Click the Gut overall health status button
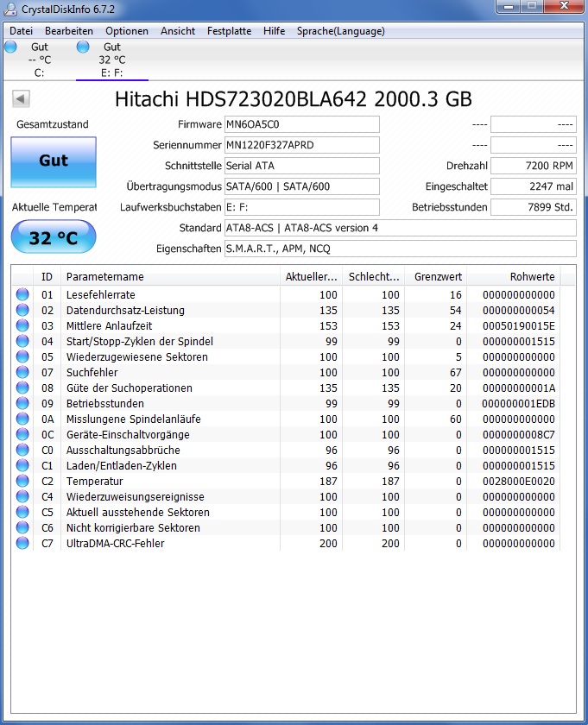This screenshot has width=588, height=725. pyautogui.click(x=54, y=162)
